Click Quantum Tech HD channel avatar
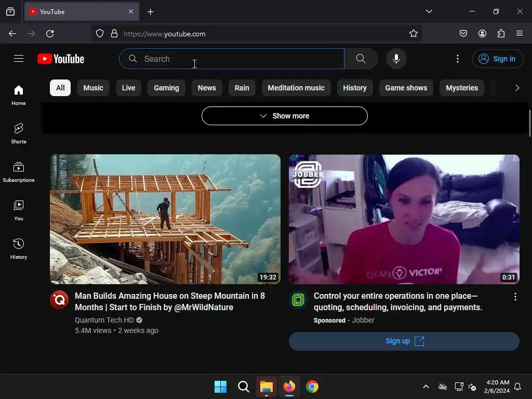 pyautogui.click(x=59, y=300)
